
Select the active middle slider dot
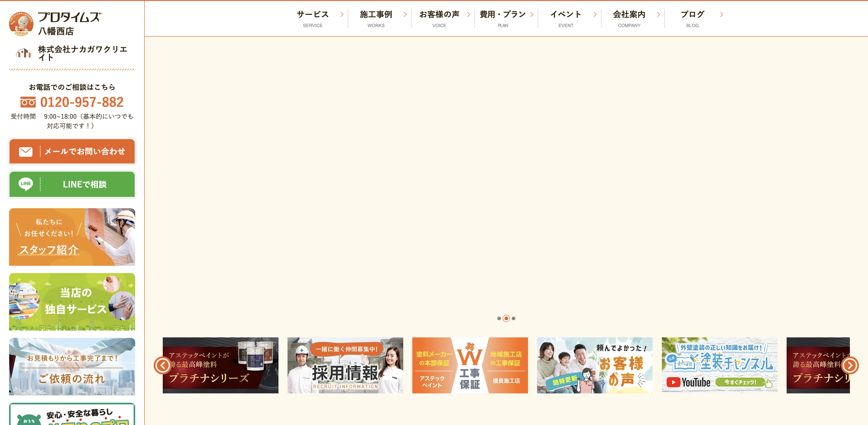click(x=506, y=318)
